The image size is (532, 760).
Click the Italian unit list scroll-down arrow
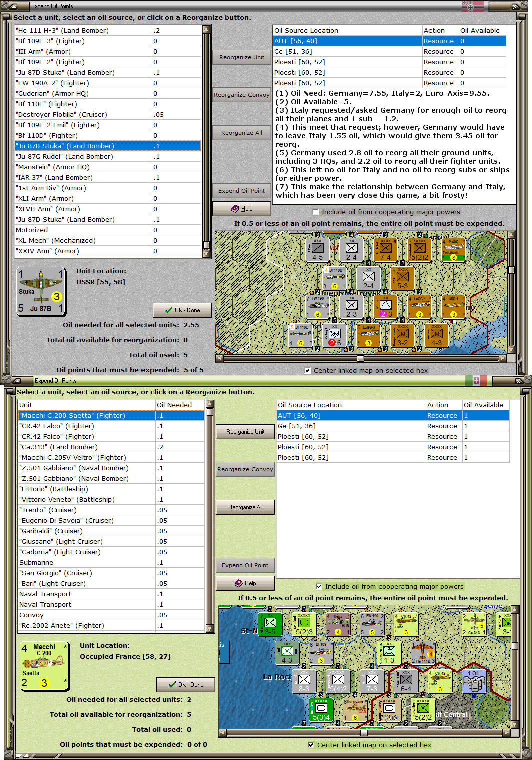click(210, 628)
